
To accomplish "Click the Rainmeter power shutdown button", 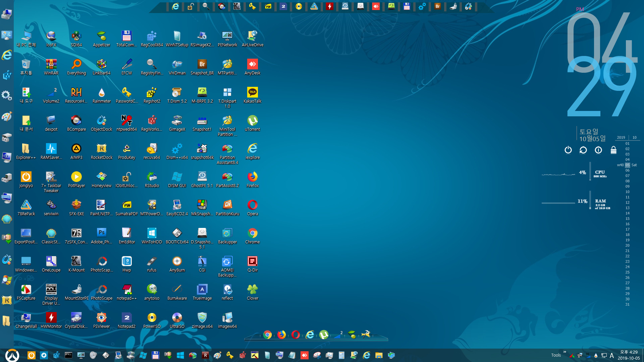I will [568, 150].
